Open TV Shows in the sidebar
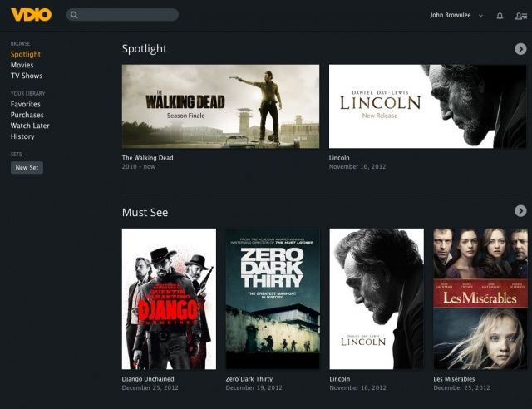This screenshot has width=532, height=409. (x=27, y=76)
